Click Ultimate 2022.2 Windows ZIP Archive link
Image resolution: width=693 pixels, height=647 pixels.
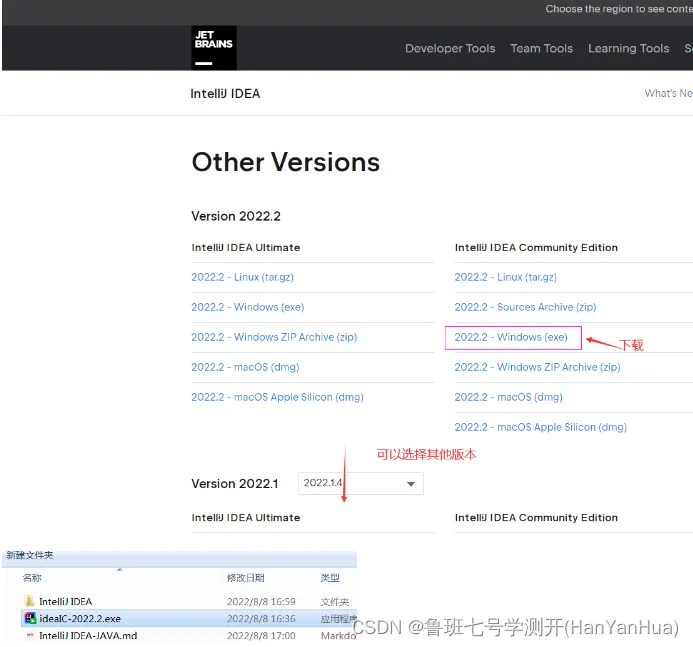point(274,337)
